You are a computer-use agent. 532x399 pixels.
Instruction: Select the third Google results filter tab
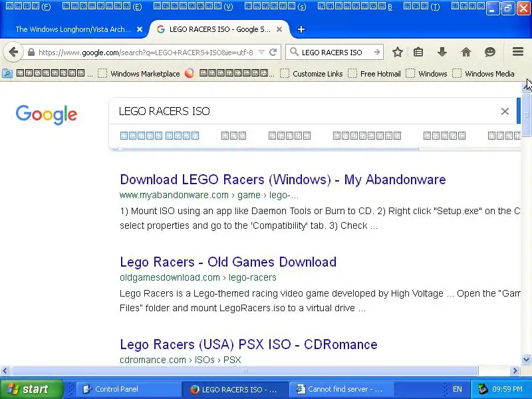point(289,136)
